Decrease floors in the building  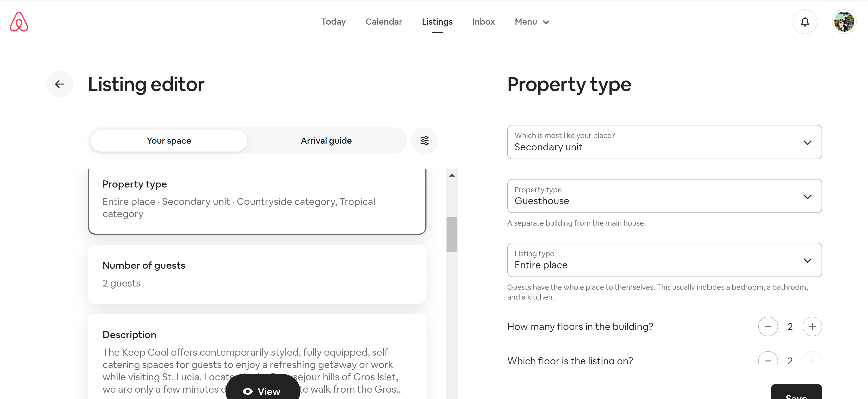coord(768,326)
